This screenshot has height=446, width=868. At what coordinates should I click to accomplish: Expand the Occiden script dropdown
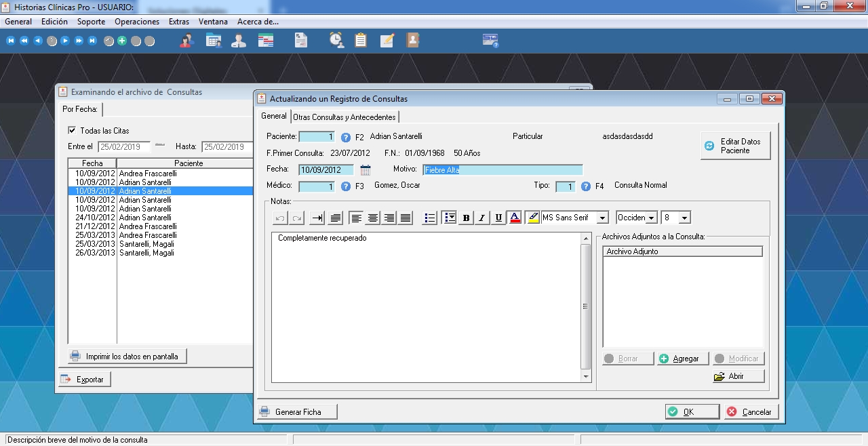651,218
